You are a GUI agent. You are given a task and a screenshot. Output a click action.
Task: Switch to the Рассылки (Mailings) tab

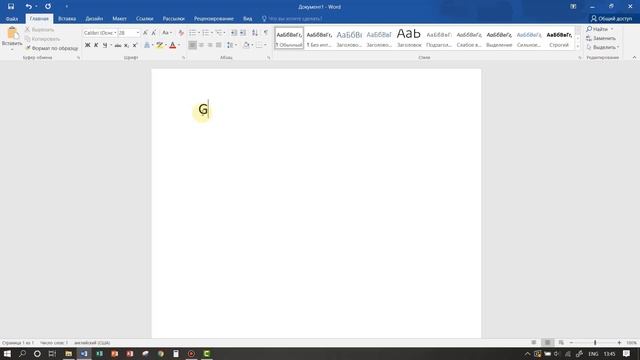(173, 19)
